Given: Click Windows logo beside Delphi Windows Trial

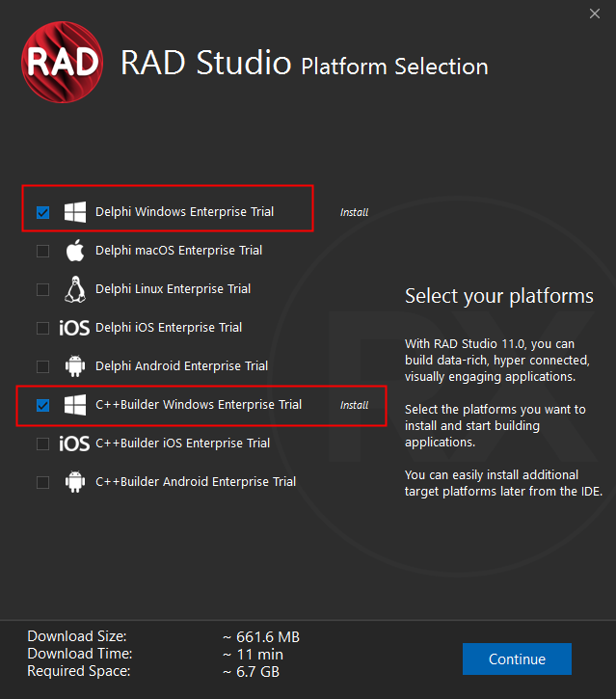Looking at the screenshot, I should tap(75, 212).
